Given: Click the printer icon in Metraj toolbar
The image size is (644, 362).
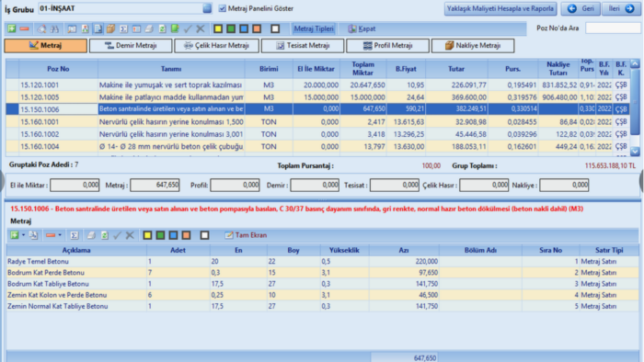Looking at the screenshot, I should (x=91, y=235).
